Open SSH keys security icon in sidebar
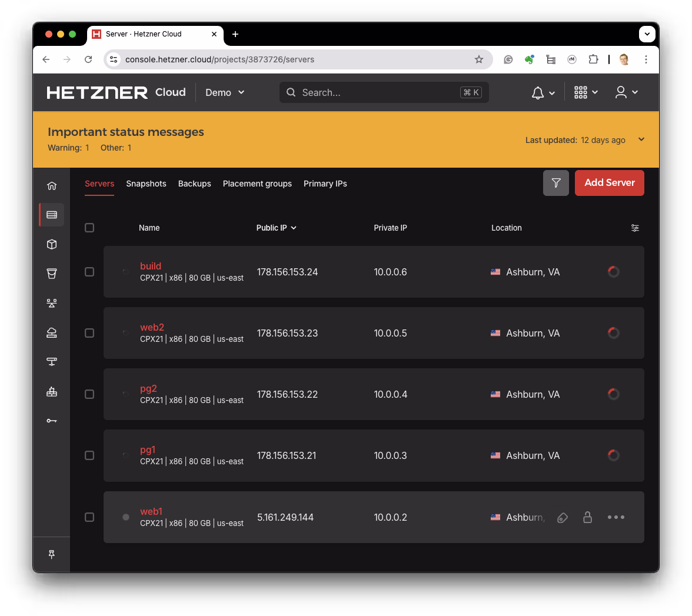692x616 pixels. (52, 421)
